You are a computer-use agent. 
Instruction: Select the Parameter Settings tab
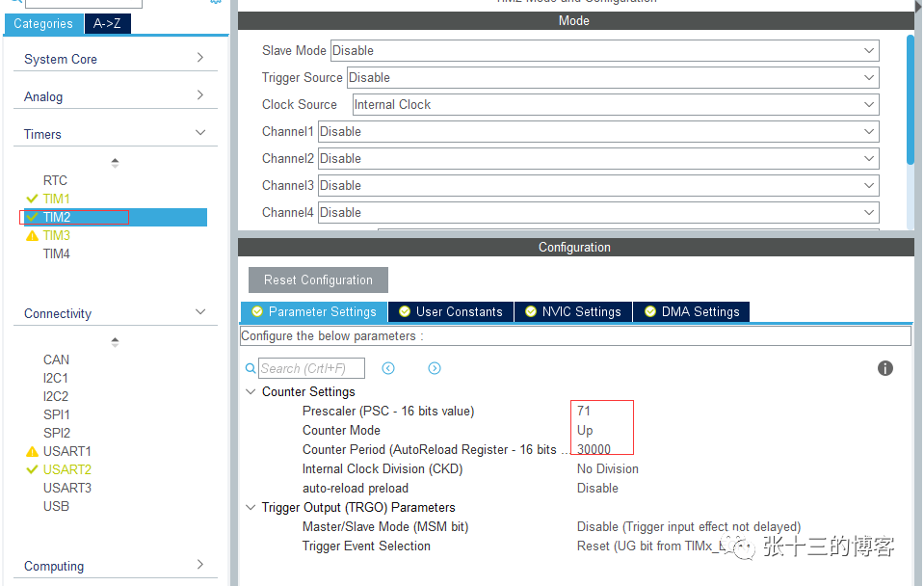click(x=314, y=312)
